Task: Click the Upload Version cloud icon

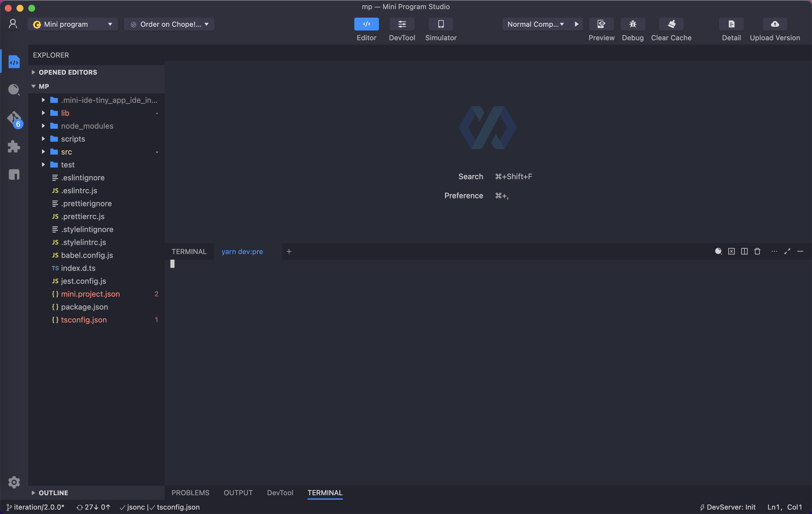Action: point(774,24)
